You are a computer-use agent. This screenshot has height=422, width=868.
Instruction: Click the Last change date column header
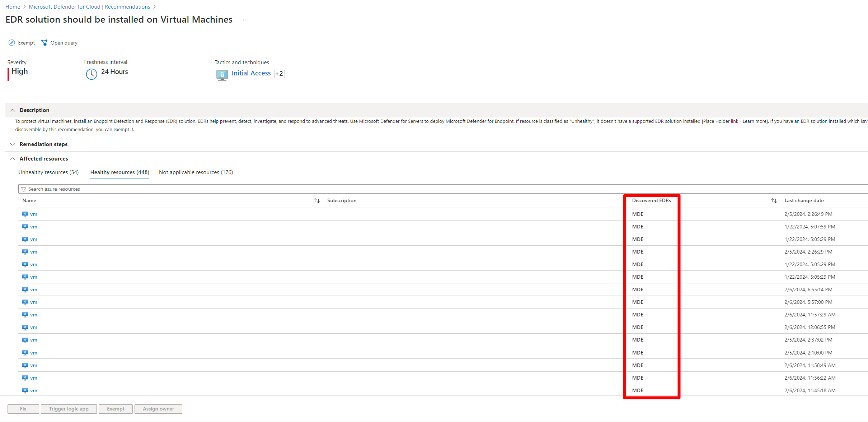coord(804,201)
